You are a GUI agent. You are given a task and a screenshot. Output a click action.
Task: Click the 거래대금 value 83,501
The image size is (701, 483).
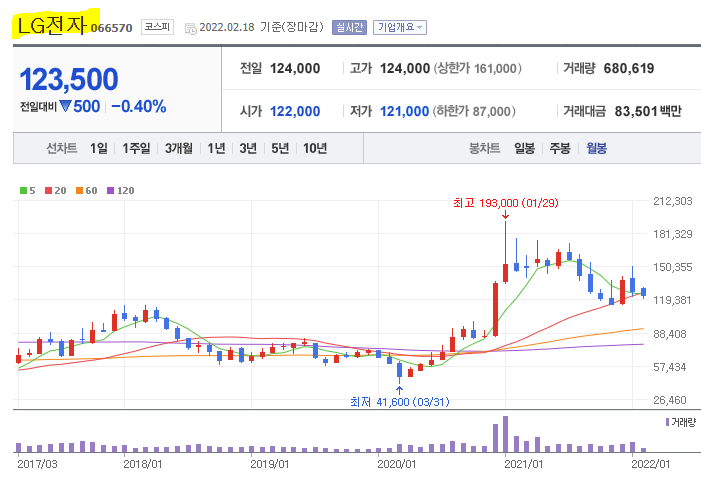tap(635, 111)
